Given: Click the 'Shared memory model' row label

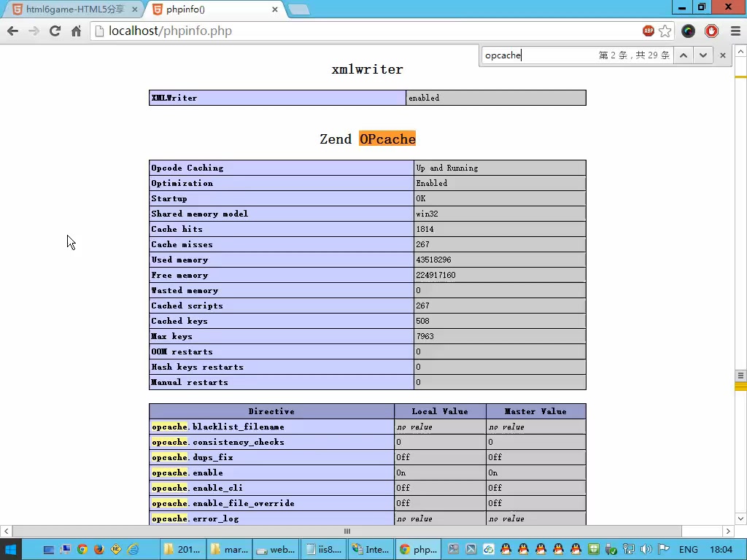Looking at the screenshot, I should pos(200,214).
